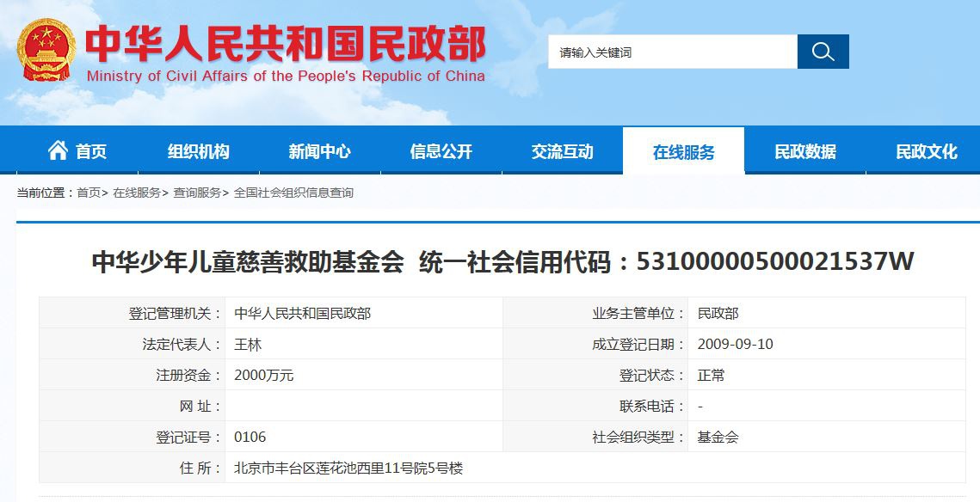Click the national emblem logo
The height and width of the screenshot is (502, 980).
coord(46,50)
